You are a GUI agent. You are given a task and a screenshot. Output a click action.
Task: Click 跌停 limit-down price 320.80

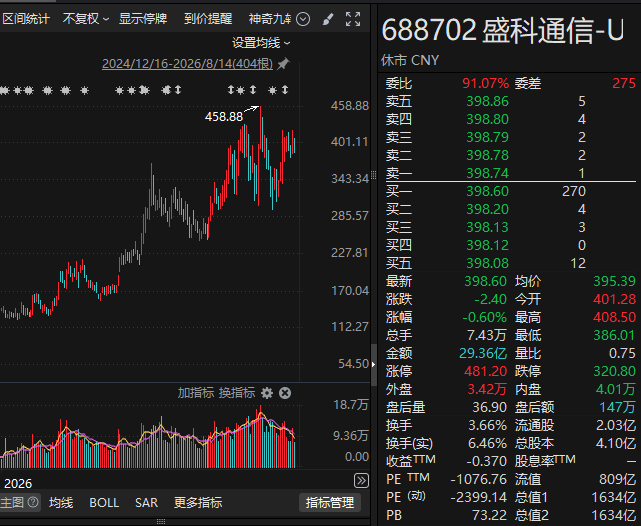614,371
